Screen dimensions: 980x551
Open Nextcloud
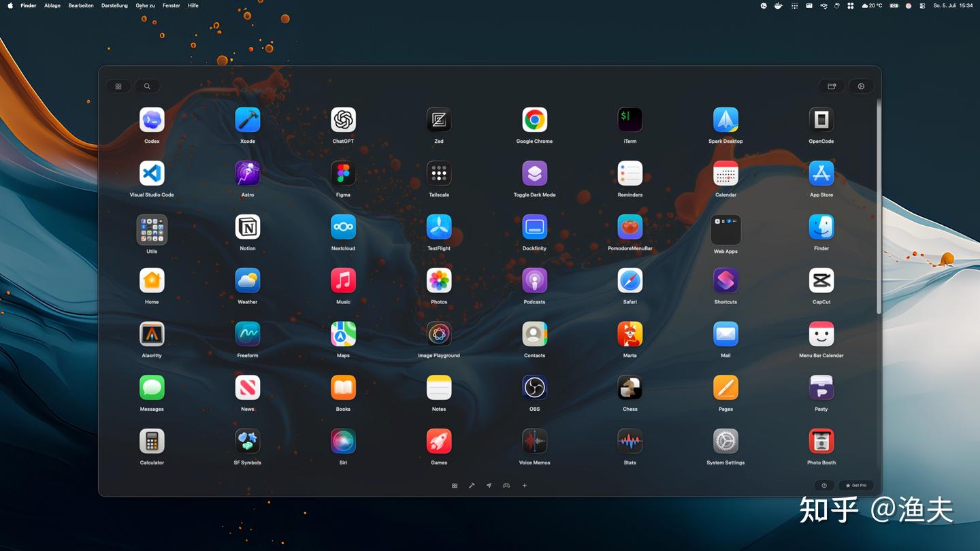(343, 227)
